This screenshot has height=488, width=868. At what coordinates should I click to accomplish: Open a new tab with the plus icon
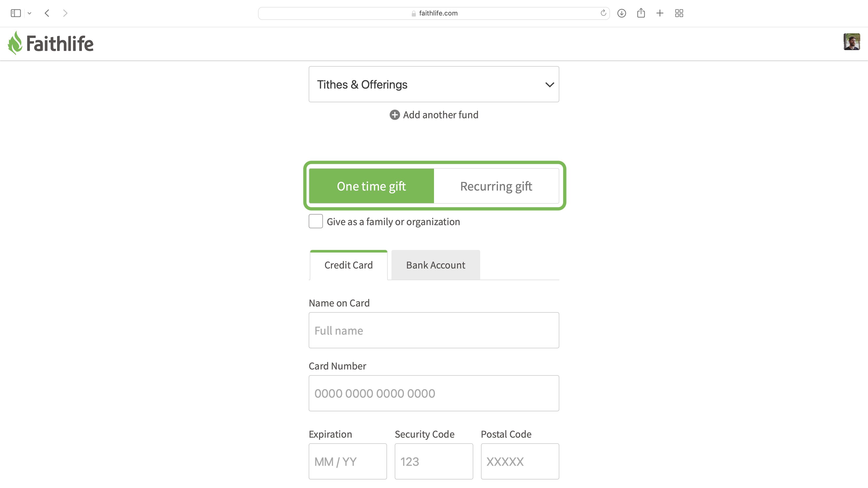point(660,13)
